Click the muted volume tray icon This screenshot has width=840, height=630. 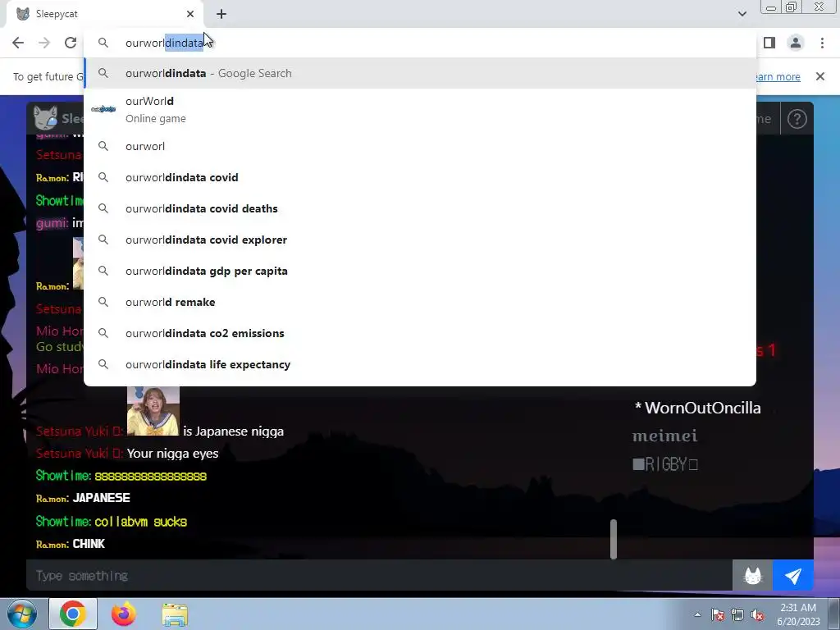[x=757, y=614]
